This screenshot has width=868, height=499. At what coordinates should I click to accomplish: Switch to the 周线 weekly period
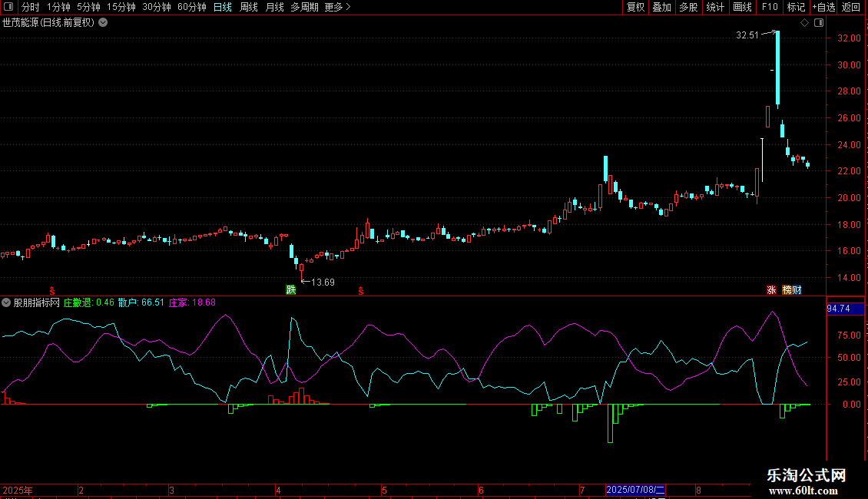(249, 7)
